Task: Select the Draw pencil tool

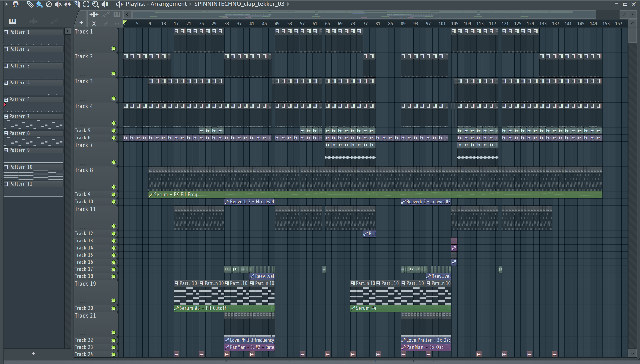Action: pyautogui.click(x=30, y=4)
